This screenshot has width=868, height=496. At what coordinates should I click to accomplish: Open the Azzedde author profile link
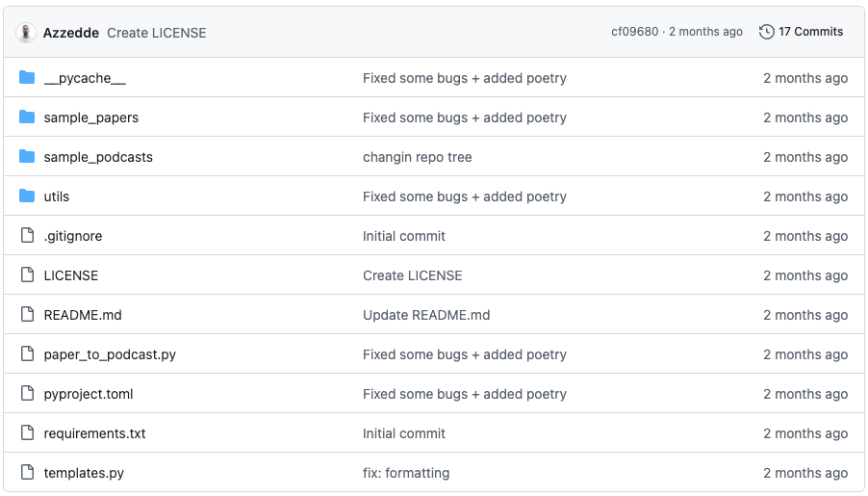tap(71, 34)
